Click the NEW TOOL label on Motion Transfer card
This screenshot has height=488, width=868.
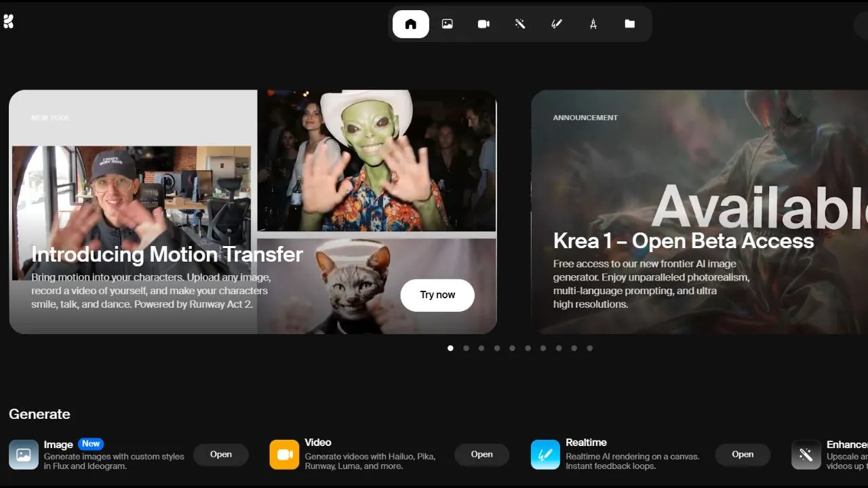[x=50, y=118]
